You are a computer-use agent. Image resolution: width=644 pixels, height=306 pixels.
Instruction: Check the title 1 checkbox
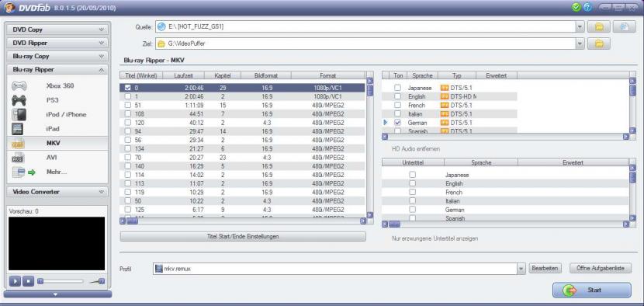click(128, 96)
